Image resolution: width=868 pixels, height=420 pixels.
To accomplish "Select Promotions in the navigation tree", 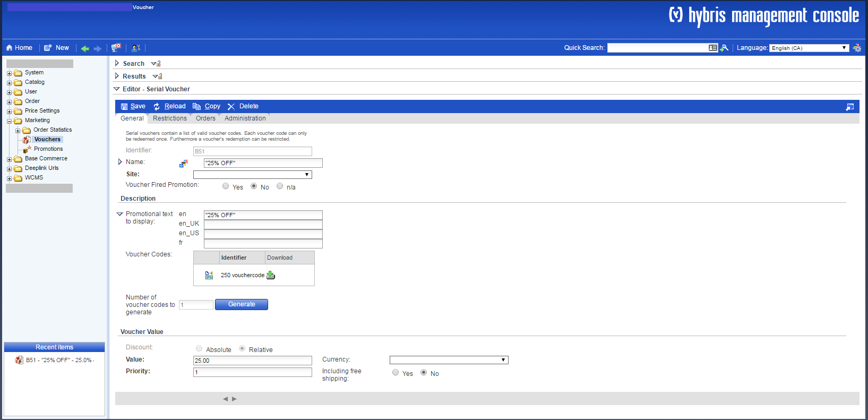I will 48,149.
